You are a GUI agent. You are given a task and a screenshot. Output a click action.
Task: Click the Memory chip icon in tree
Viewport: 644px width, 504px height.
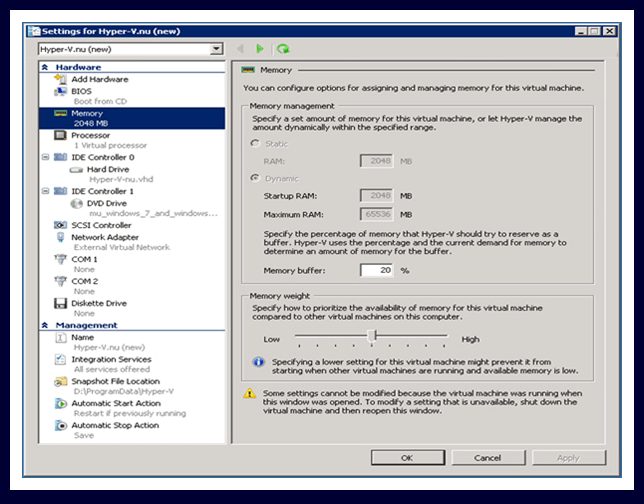60,113
